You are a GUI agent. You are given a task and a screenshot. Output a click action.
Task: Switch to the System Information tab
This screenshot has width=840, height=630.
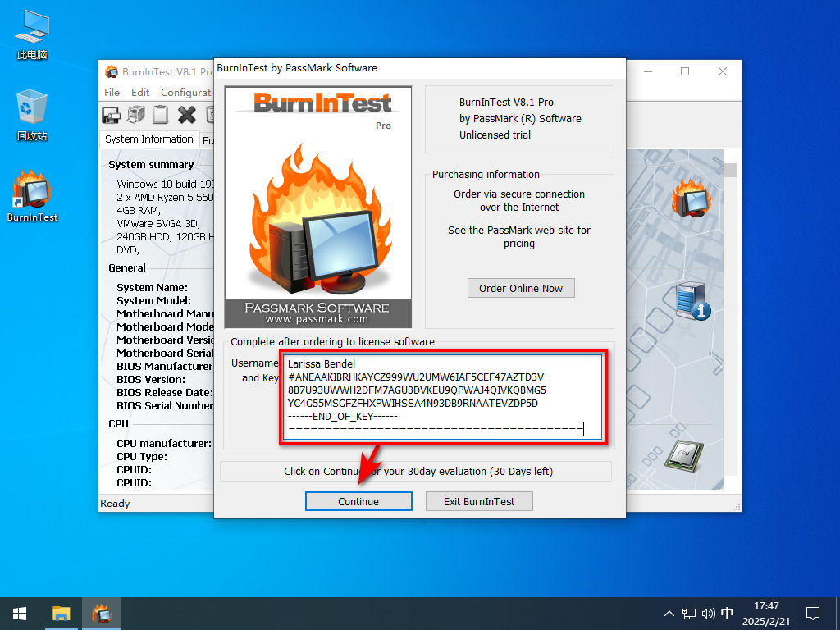click(149, 139)
